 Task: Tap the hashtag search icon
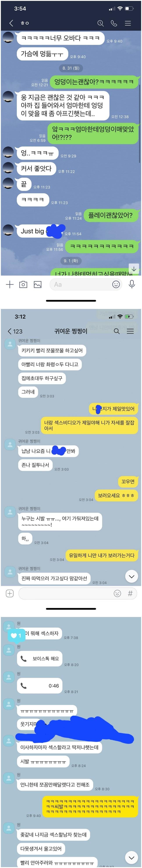point(130,593)
